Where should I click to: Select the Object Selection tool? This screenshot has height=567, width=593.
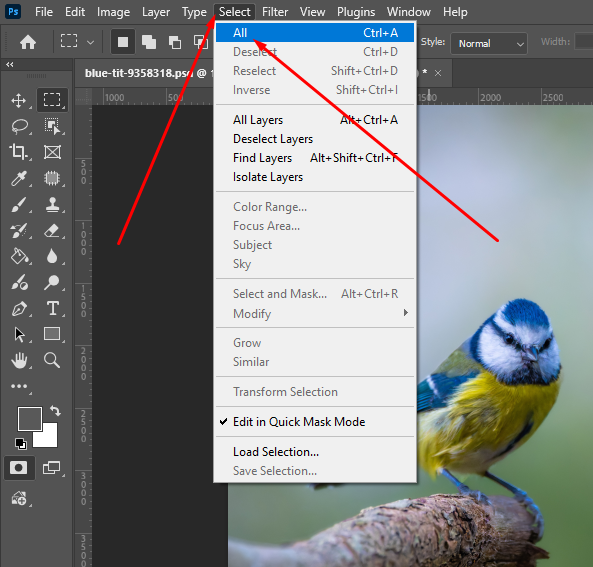52,126
